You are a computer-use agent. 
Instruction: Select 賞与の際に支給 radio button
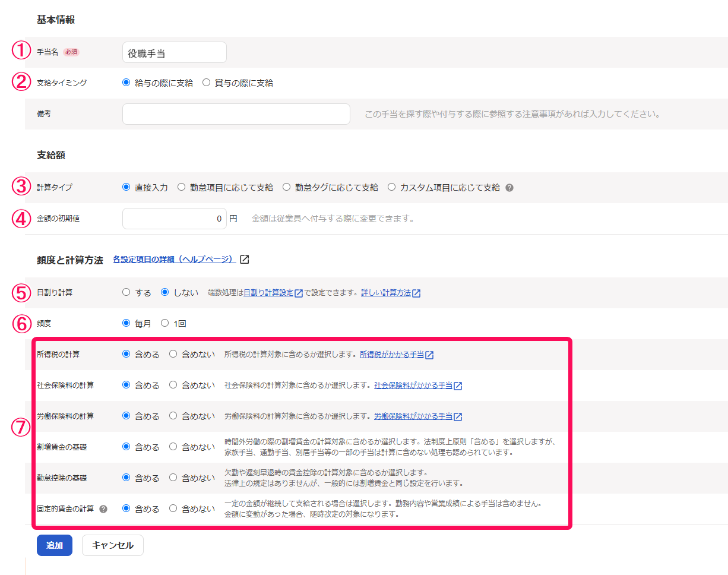click(206, 83)
